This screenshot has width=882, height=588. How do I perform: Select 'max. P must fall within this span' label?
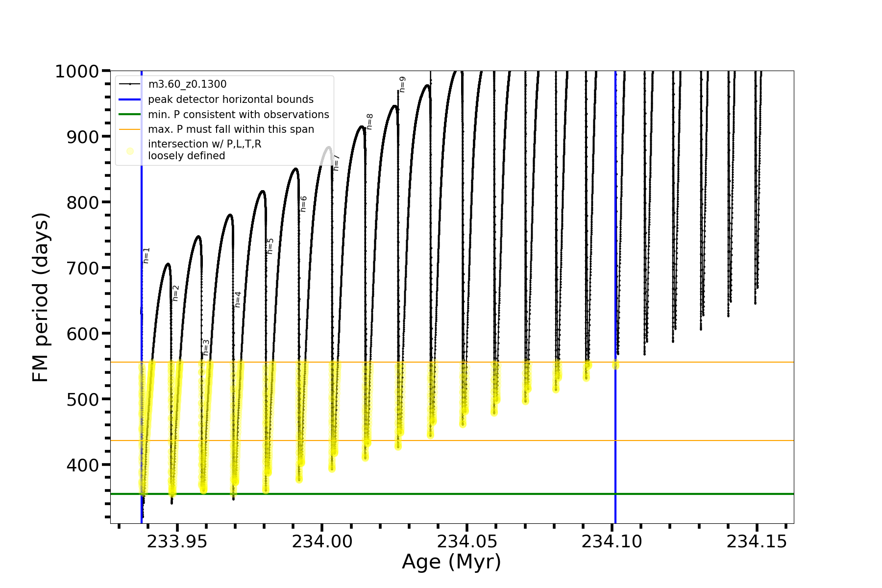(231, 129)
